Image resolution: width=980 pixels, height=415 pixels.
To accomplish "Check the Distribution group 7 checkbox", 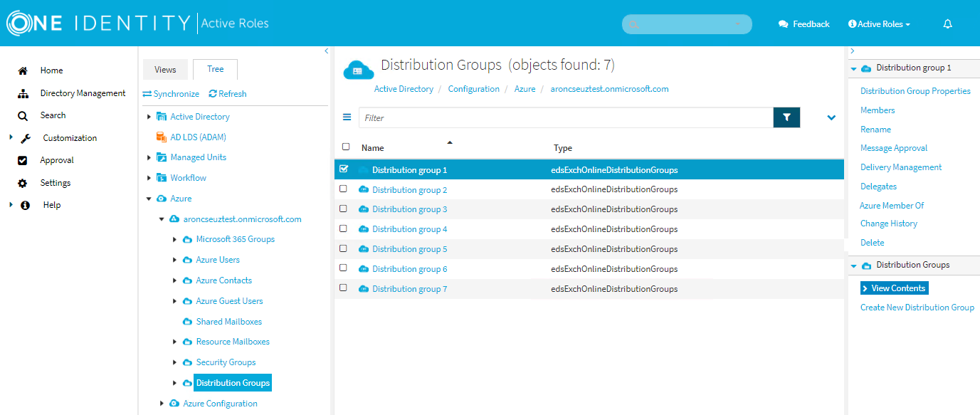I will point(344,288).
